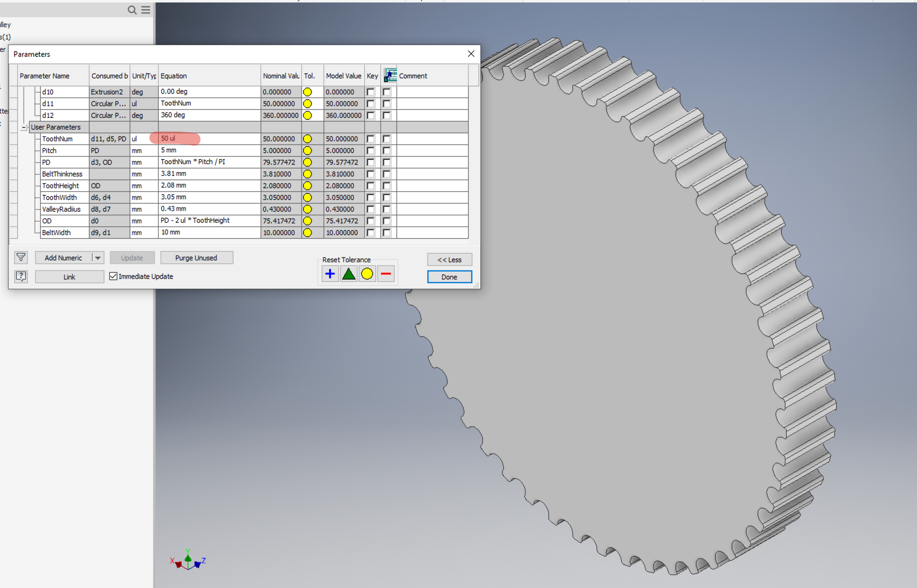917x588 pixels.
Task: Click the red minus tolerance button
Action: (x=386, y=274)
